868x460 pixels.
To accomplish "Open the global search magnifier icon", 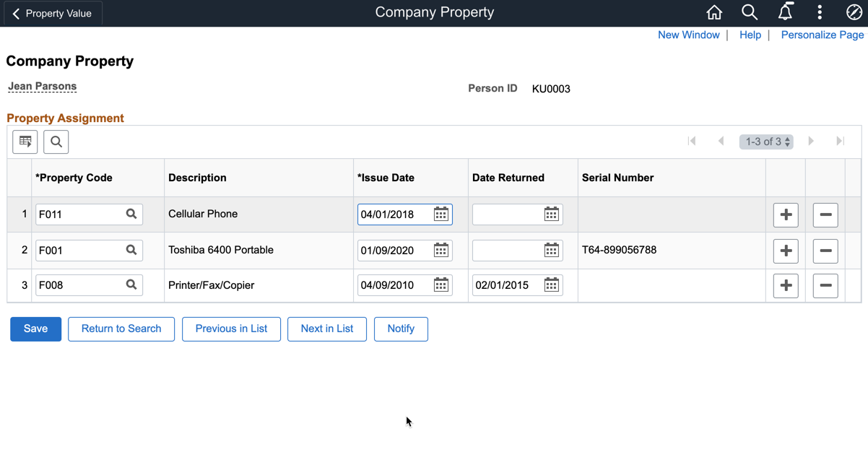I will pyautogui.click(x=749, y=12).
